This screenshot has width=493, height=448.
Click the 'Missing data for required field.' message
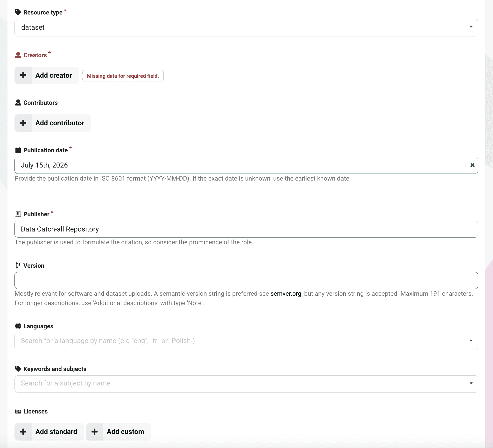tap(123, 76)
